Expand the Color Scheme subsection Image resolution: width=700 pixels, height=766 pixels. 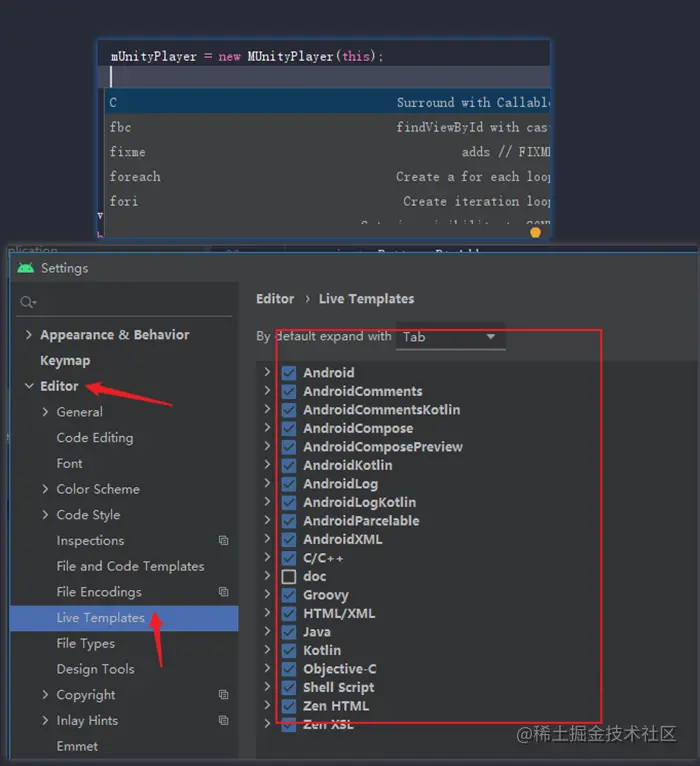[x=45, y=489]
